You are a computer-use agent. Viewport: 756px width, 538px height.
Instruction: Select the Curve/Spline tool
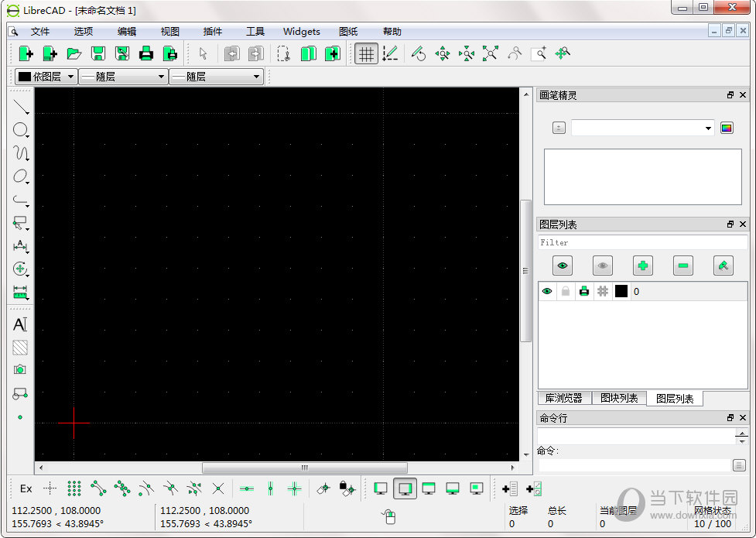[20, 153]
